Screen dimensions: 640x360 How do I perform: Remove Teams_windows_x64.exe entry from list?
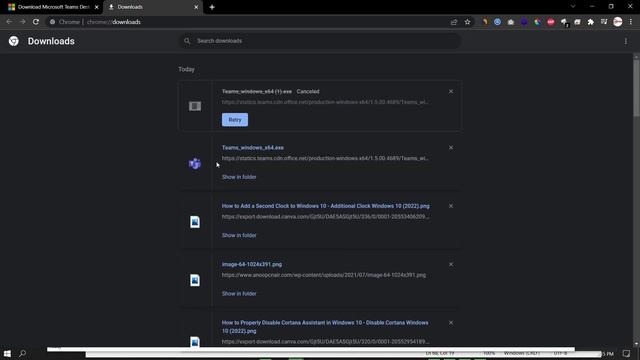click(451, 147)
